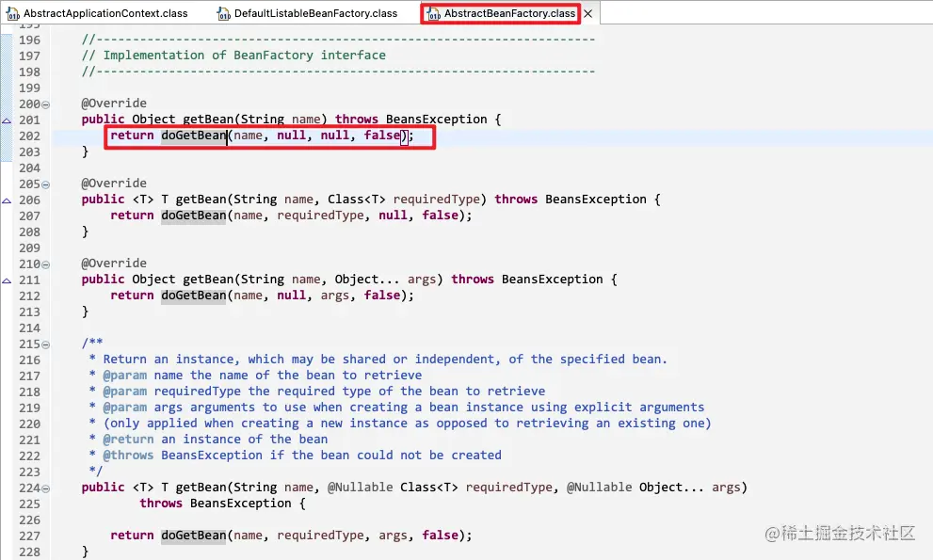Click 'Object... args' on line 211
The image size is (933, 560).
(x=385, y=280)
